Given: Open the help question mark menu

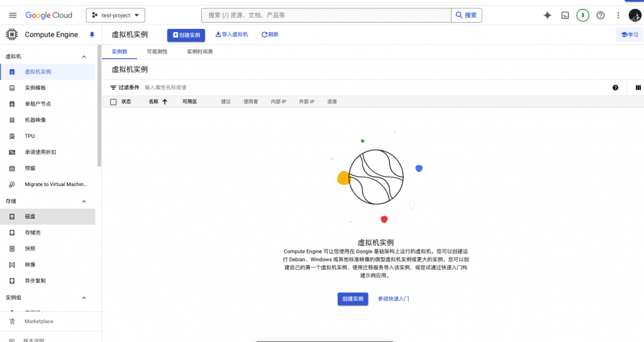Looking at the screenshot, I should click(601, 15).
